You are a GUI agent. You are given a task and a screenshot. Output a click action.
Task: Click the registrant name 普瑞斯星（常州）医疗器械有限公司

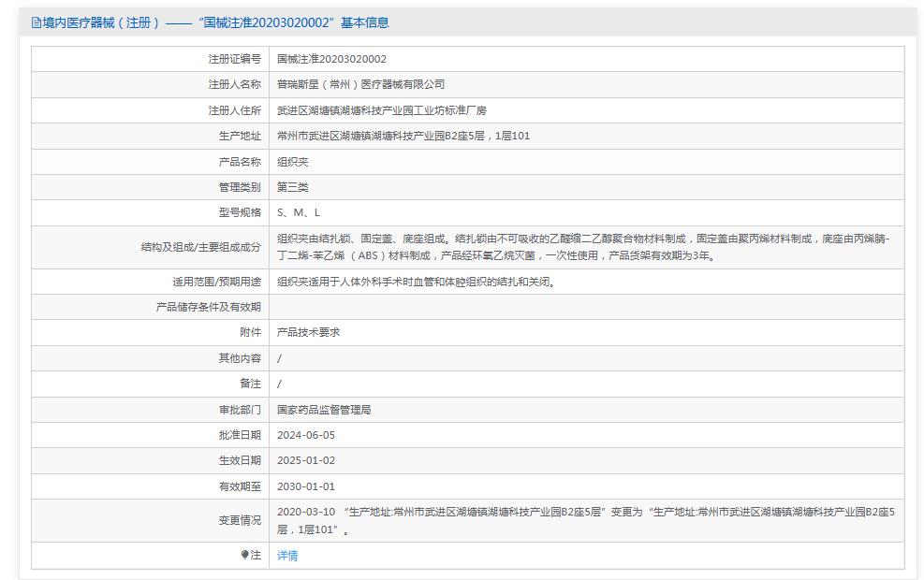click(360, 85)
